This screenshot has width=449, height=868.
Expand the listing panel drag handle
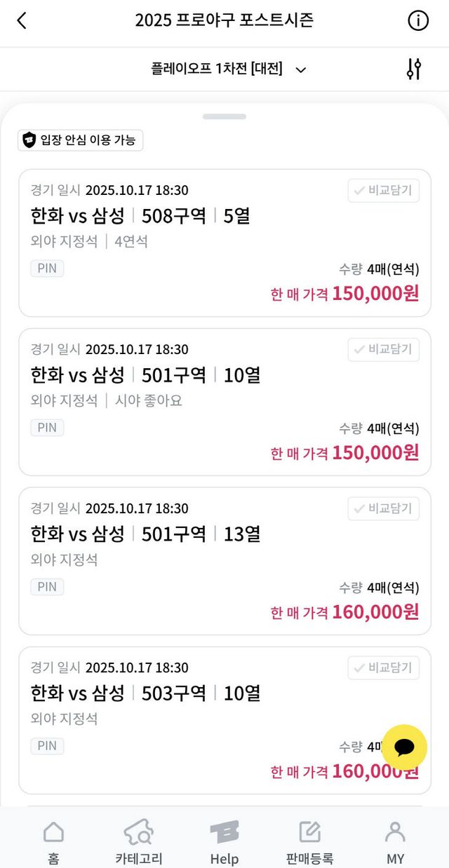224,117
